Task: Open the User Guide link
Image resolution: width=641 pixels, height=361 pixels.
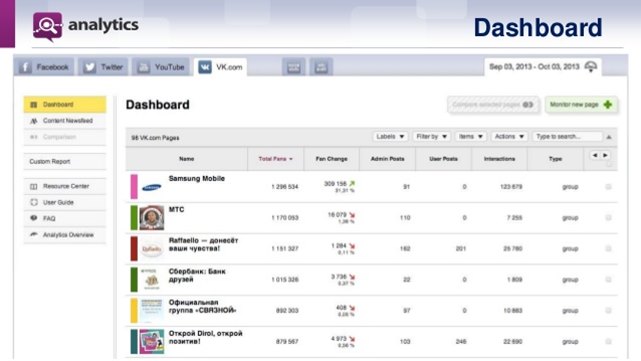Action: point(65,202)
